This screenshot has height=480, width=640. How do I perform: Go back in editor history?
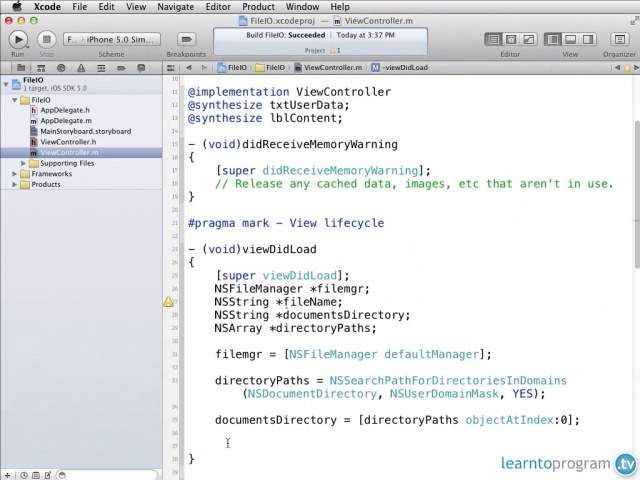(x=189, y=67)
